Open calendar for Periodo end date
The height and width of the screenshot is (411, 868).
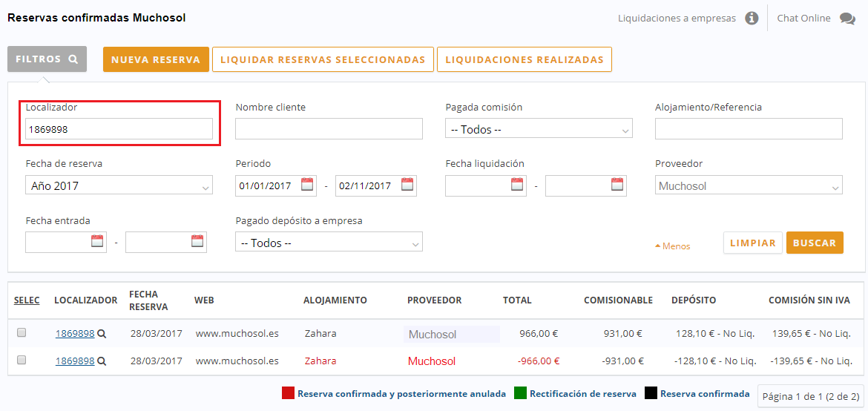tap(407, 185)
